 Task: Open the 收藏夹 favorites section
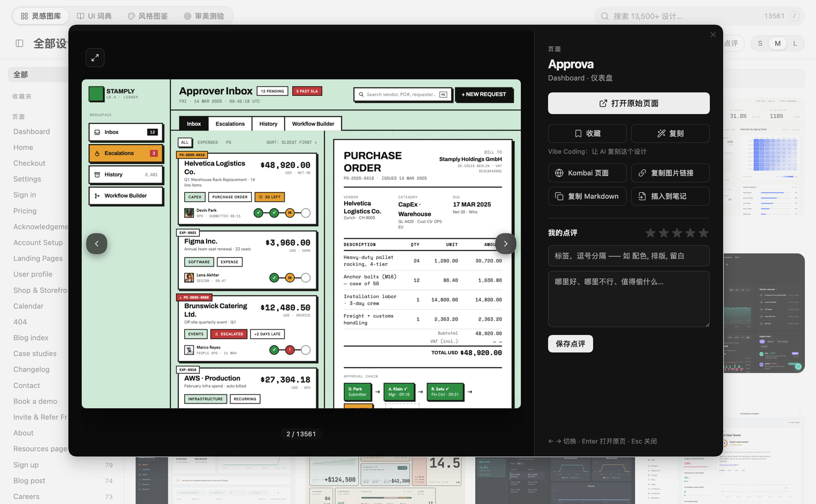[22, 96]
